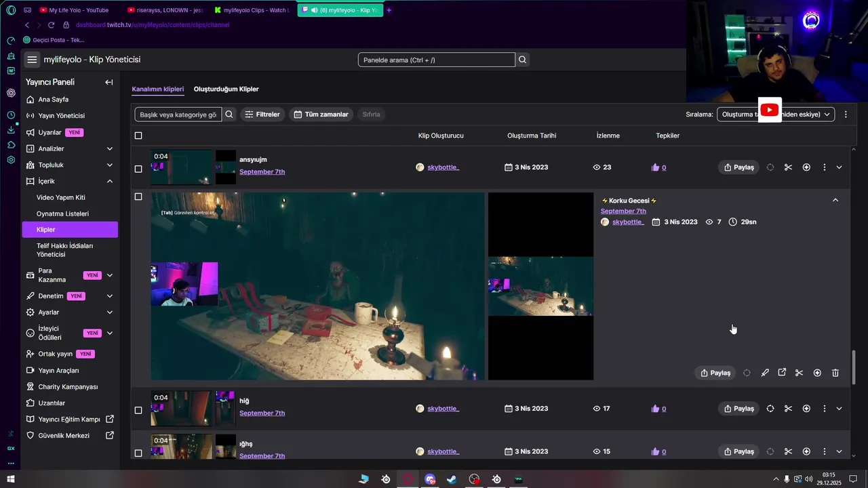Viewport: 868px width, 488px height.
Task: Open the Sıralama sort order dropdown
Action: [x=776, y=115]
